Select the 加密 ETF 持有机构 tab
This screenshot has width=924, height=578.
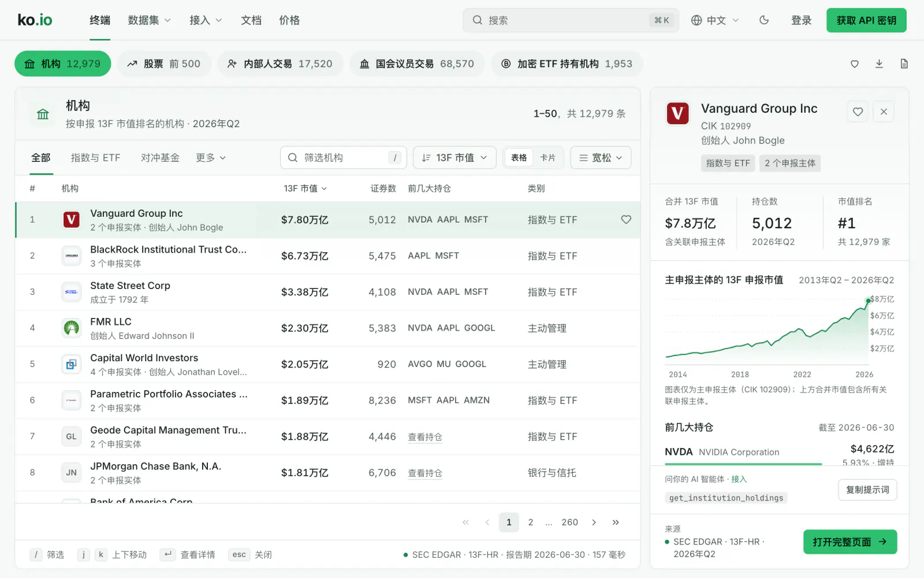(567, 64)
